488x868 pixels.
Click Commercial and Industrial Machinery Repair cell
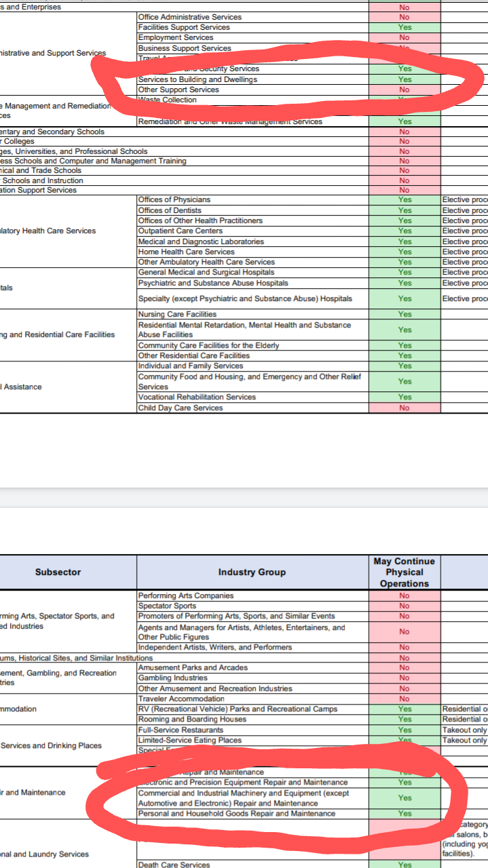(253, 798)
